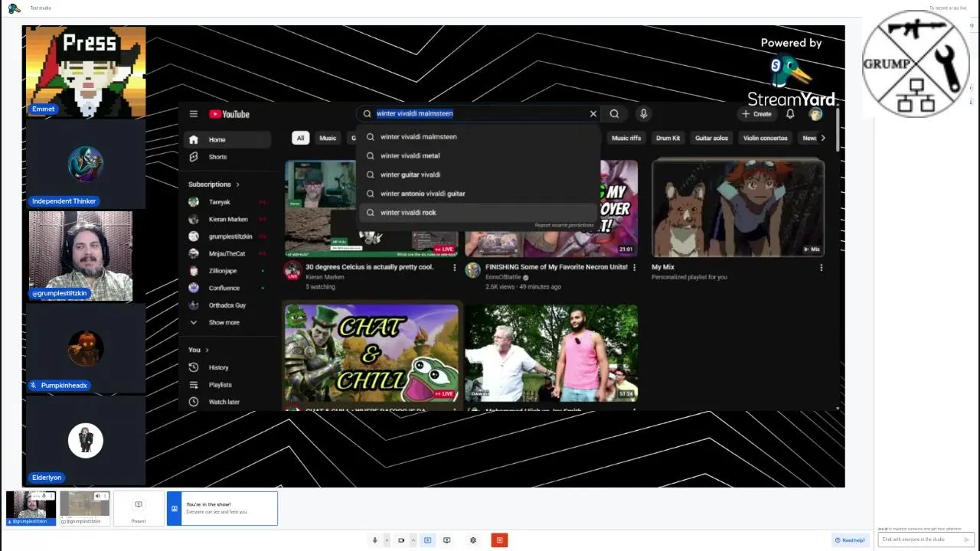
Task: Choose suggestion 'winter vivaldi malmsteen'
Action: click(x=479, y=137)
